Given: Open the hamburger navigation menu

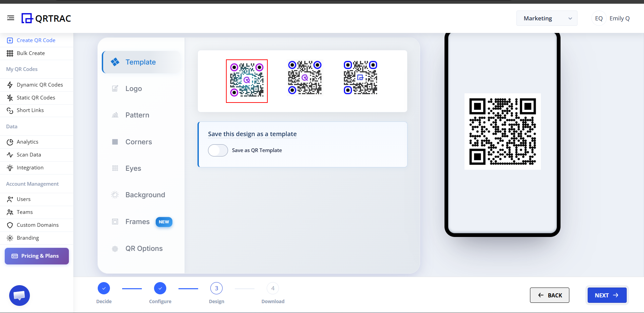Looking at the screenshot, I should [11, 18].
